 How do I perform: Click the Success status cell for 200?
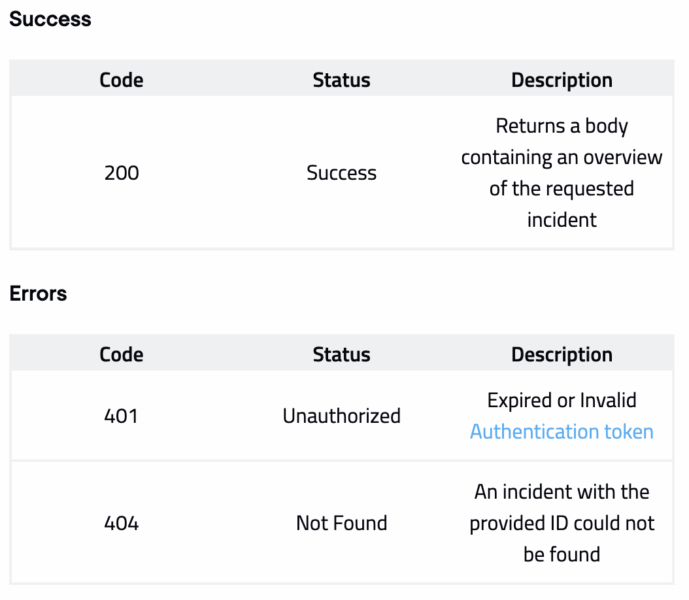tap(341, 173)
